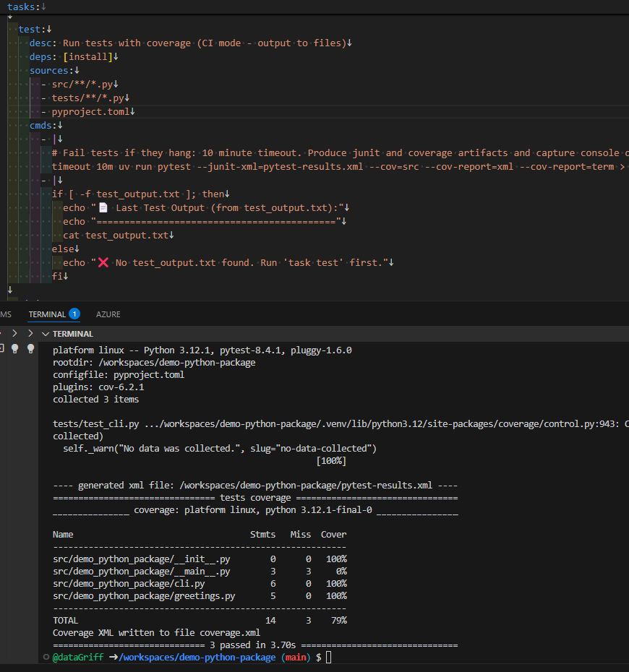Viewport: 629px width, 672px height.
Task: Click the 'tests/**/*.py' source entry
Action: click(x=88, y=98)
